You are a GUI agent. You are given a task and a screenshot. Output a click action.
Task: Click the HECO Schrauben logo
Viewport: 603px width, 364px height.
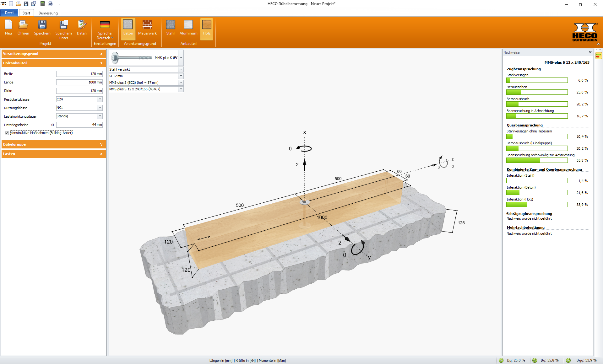[585, 32]
